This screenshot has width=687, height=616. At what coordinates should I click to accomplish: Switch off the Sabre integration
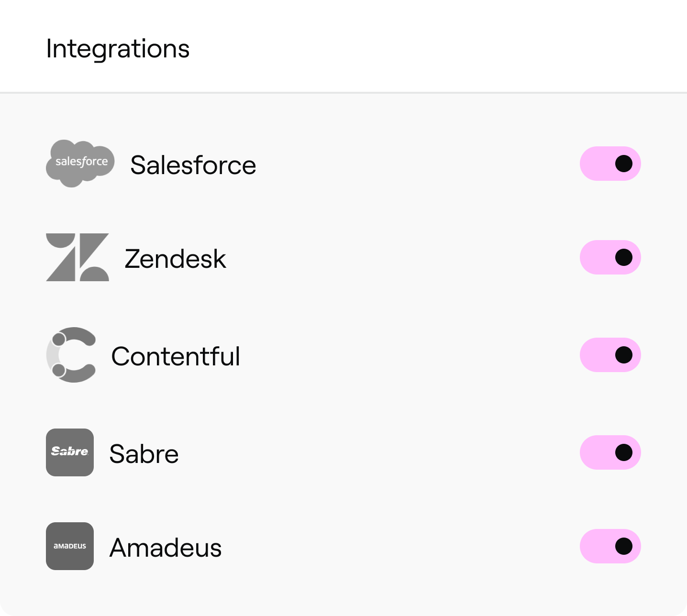point(610,452)
